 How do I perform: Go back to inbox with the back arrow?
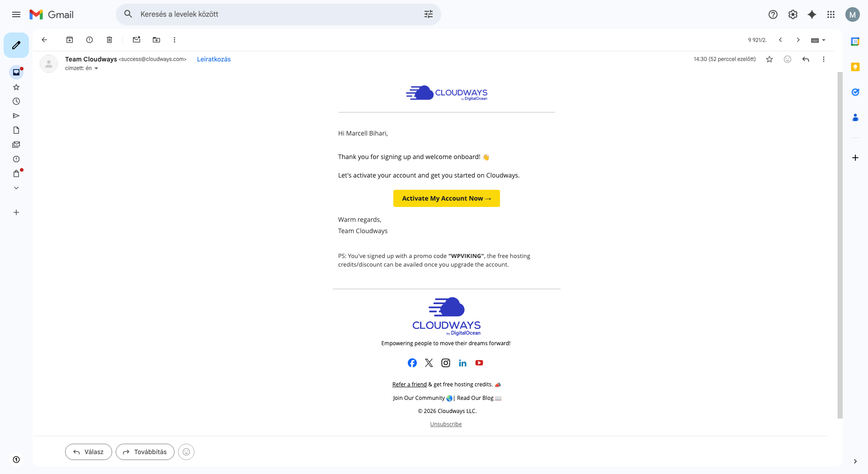(44, 40)
